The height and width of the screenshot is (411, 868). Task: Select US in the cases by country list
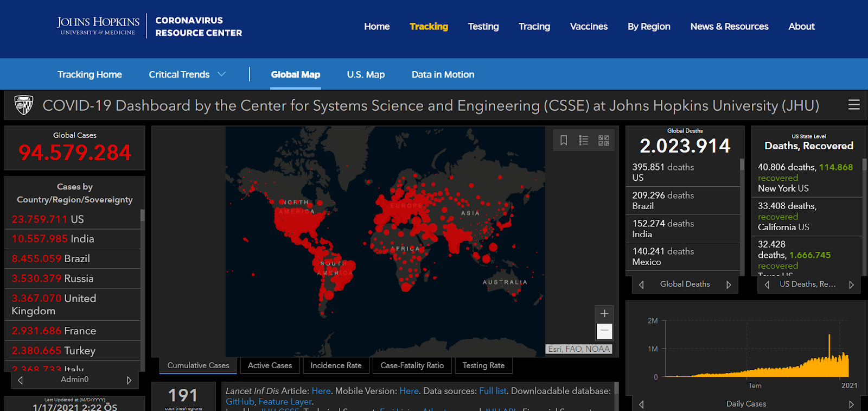(73, 219)
